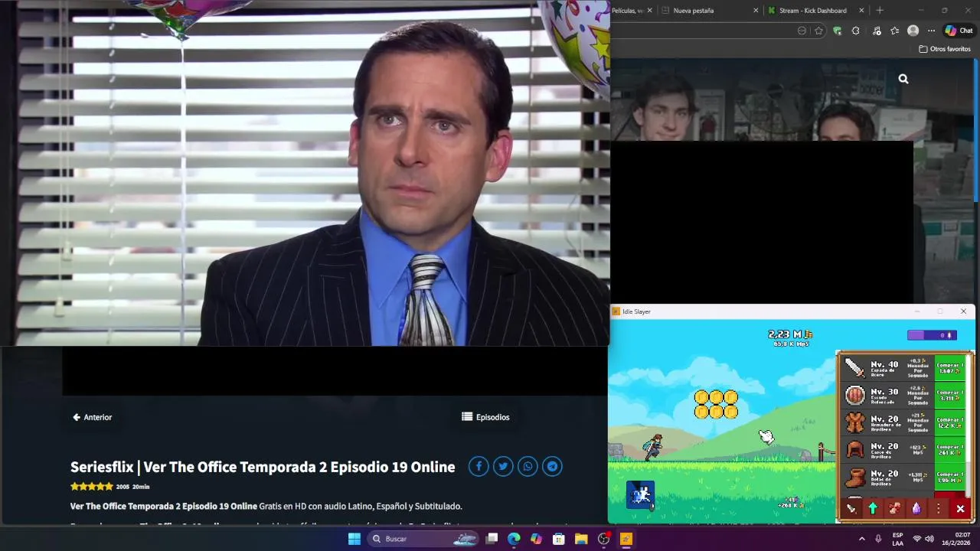The height and width of the screenshot is (551, 980).
Task: Click the reinforced shield item icon
Action: 854,395
